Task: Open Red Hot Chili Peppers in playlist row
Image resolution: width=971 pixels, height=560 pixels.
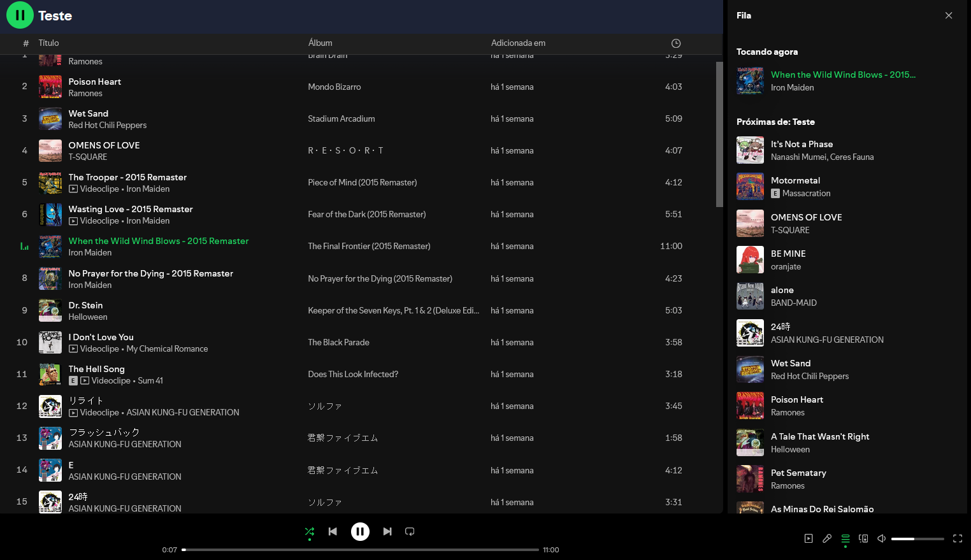Action: click(108, 125)
